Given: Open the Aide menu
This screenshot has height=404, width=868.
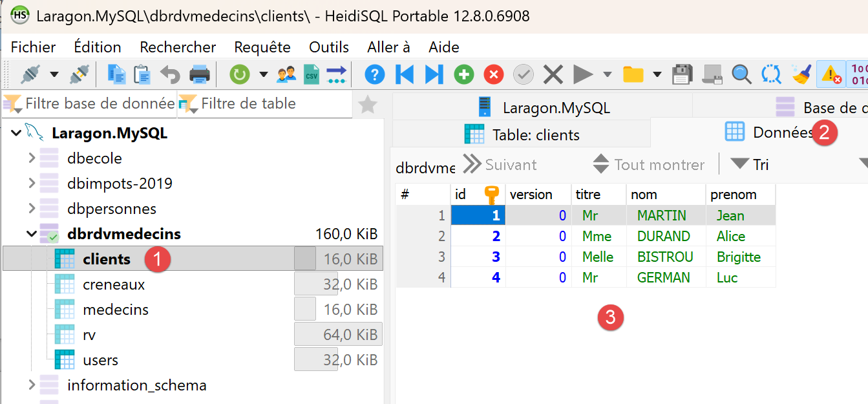Looking at the screenshot, I should (444, 47).
